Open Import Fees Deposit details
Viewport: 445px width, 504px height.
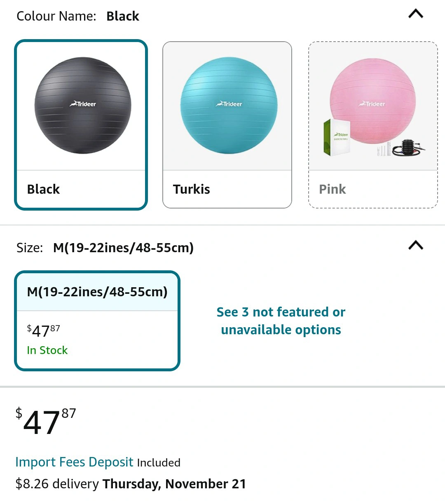[x=74, y=462]
